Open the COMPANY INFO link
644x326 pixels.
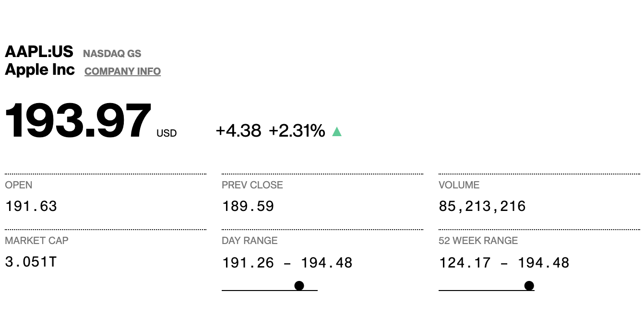122,71
